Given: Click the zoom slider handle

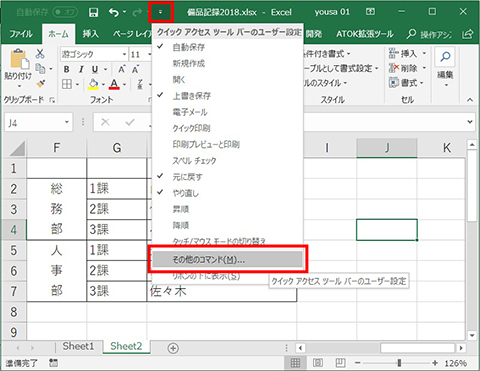Looking at the screenshot, I should click(x=399, y=363).
